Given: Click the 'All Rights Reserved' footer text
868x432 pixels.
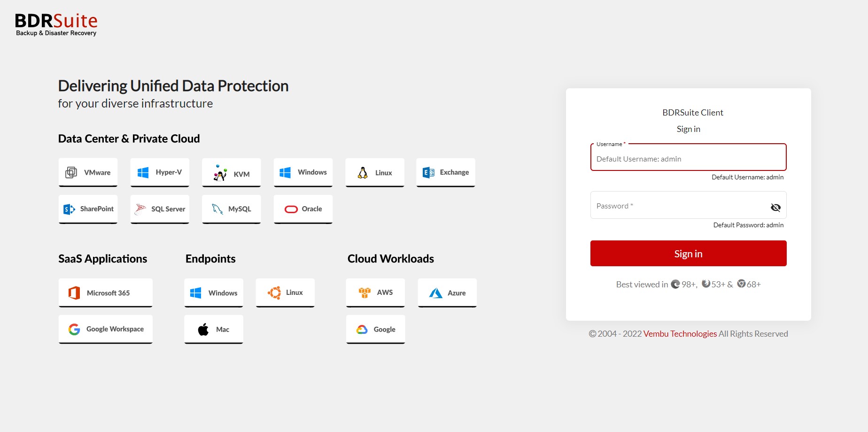Looking at the screenshot, I should coord(753,334).
